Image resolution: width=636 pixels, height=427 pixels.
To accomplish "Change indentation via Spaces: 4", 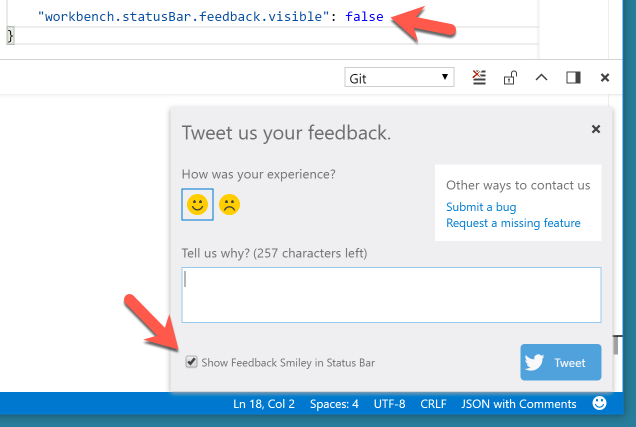I will tap(334, 404).
